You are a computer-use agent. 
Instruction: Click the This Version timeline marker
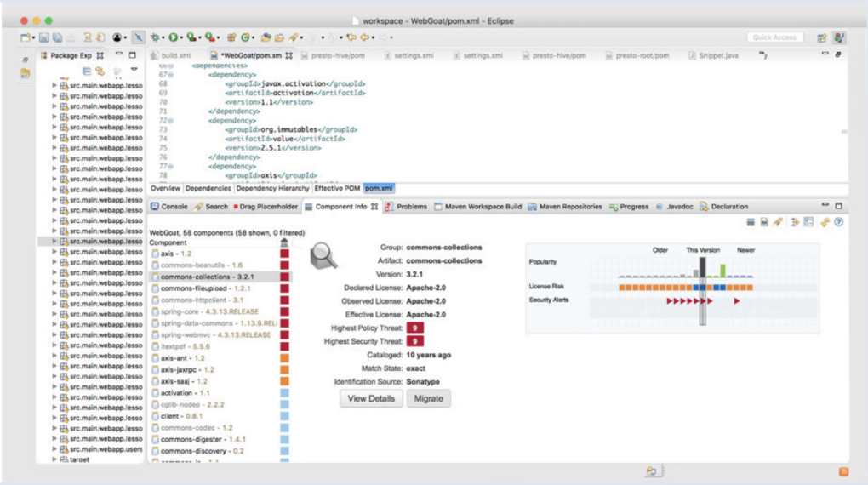[702, 291]
